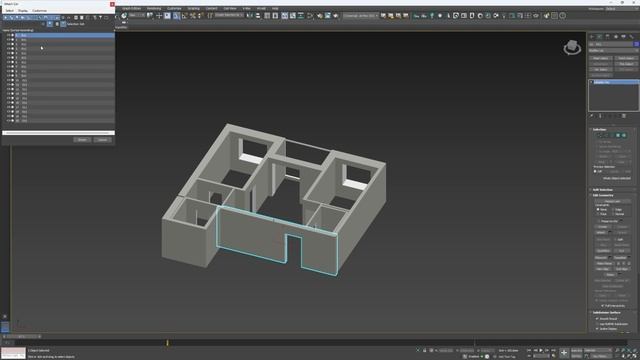640x360 pixels.
Task: Click the Attach button in Attach List
Action: pyautogui.click(x=82, y=140)
